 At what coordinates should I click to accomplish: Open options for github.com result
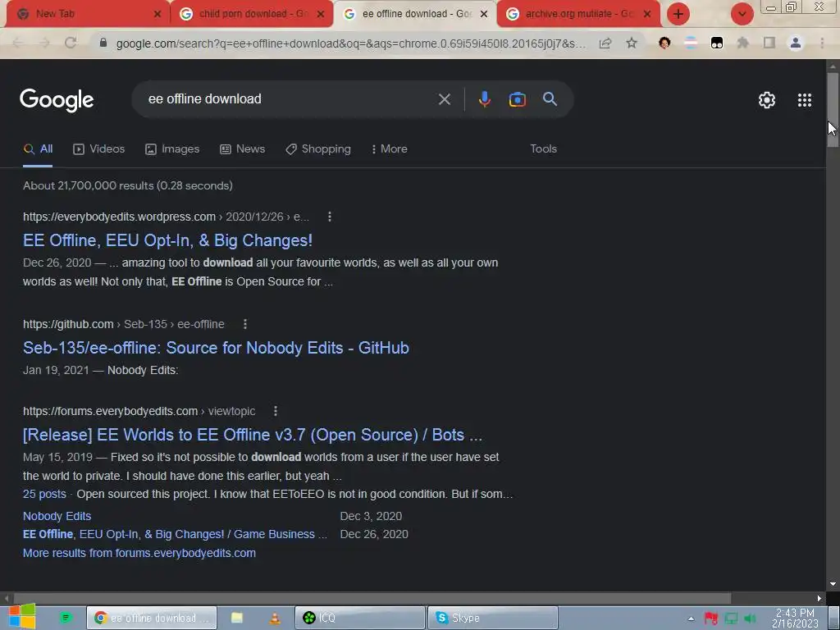(x=244, y=324)
